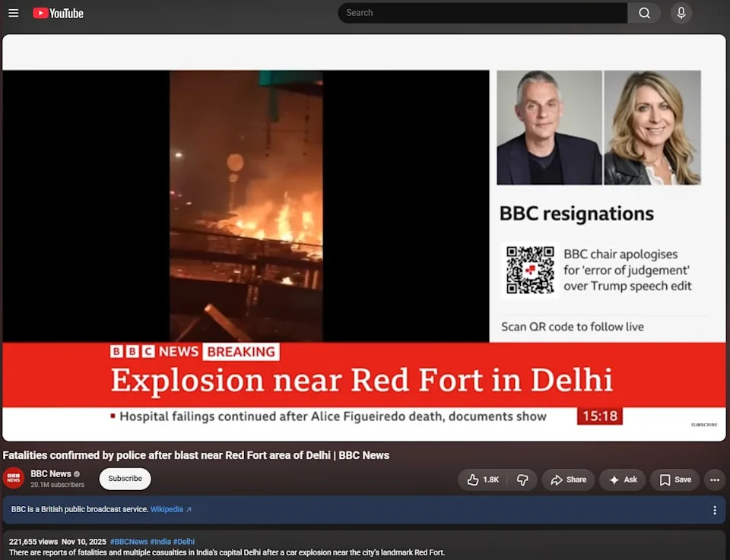Expand the video description text
Image resolution: width=730 pixels, height=560 pixels.
point(227,552)
